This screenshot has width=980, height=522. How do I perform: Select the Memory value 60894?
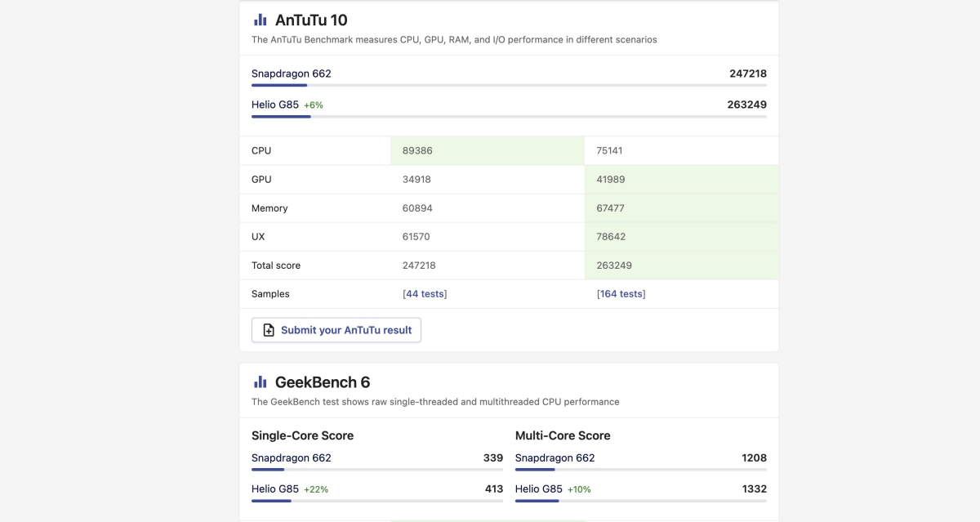(x=417, y=208)
